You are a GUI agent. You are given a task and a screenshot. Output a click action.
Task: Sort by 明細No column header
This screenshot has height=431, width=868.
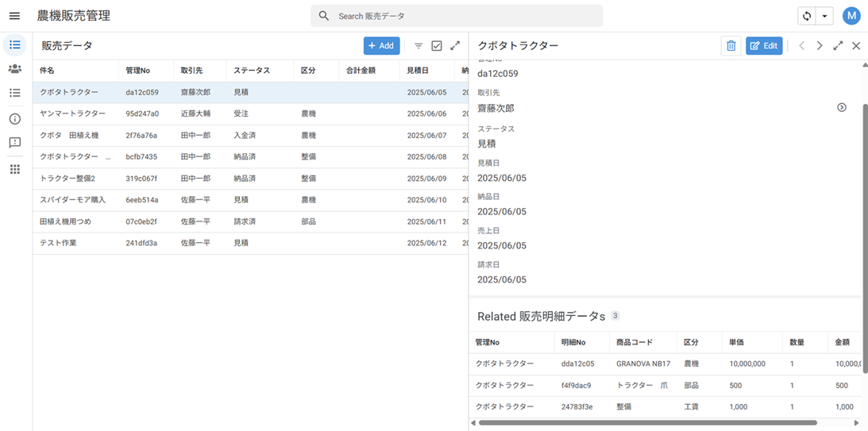(573, 343)
